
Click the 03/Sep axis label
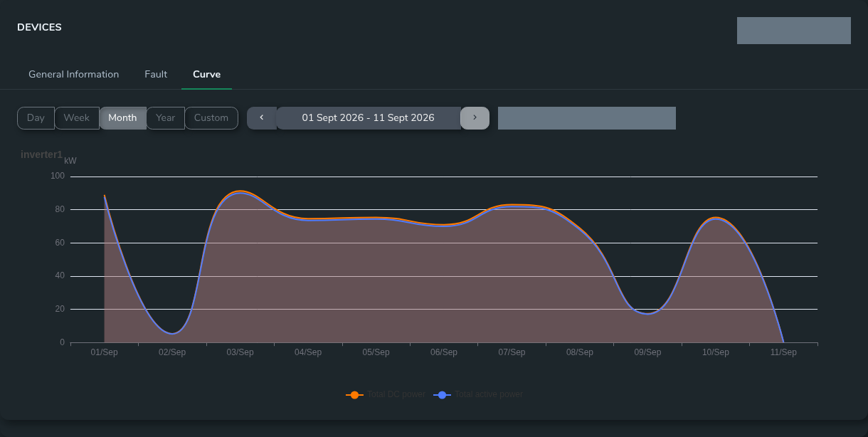click(x=240, y=352)
